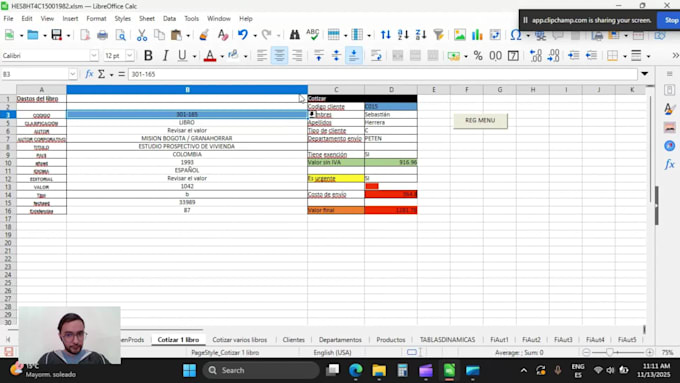Click the AutoFilter funnel icon

[438, 35]
